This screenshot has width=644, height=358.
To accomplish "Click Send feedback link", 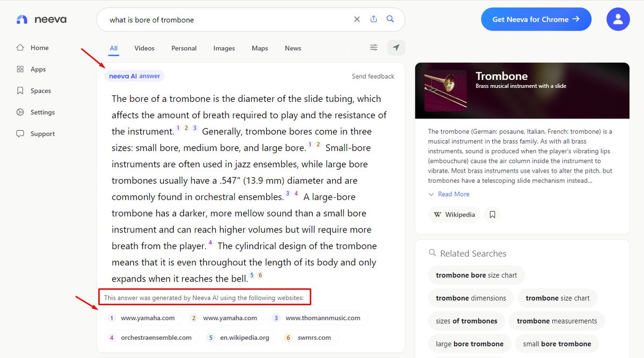I will [373, 76].
